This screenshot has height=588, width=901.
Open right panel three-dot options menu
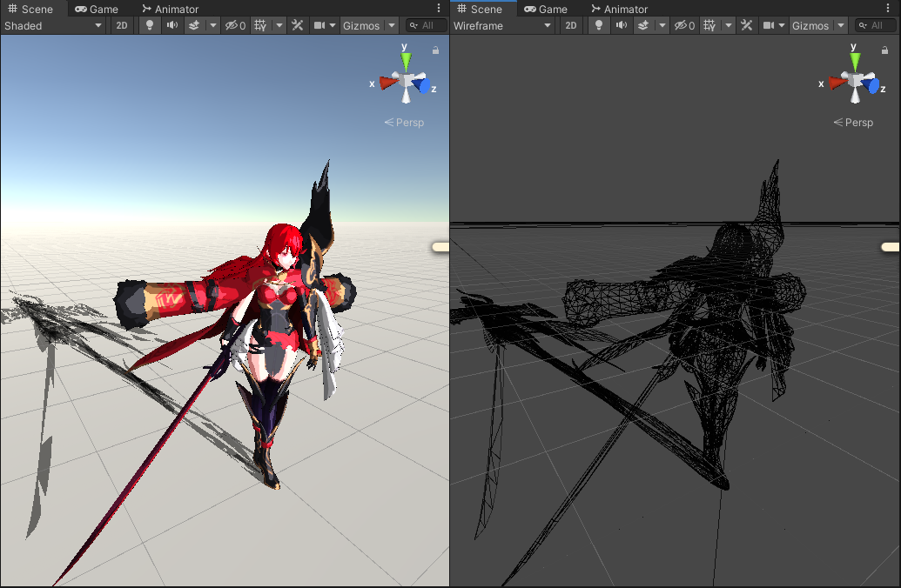(888, 8)
